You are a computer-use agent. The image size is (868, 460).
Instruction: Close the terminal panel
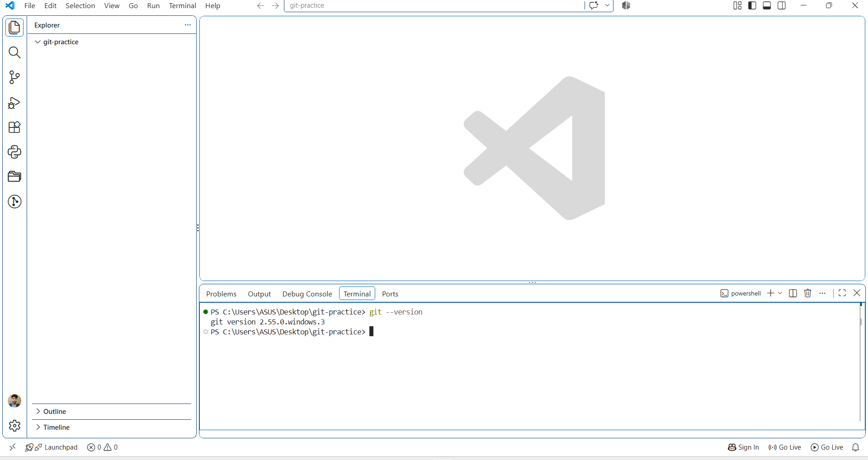(x=857, y=293)
